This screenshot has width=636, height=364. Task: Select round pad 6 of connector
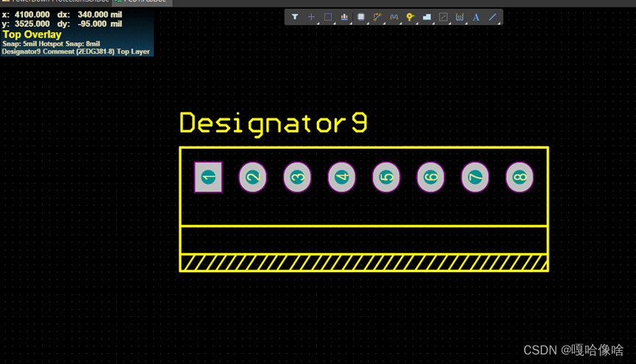(431, 177)
